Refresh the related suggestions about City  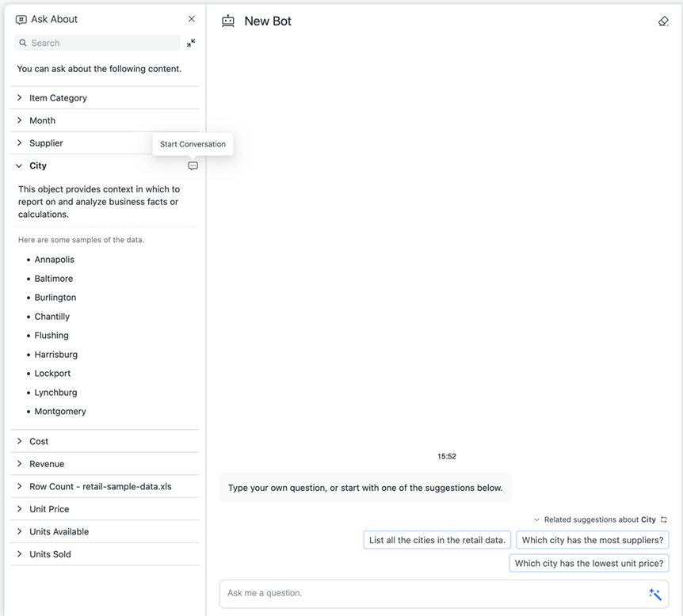pyautogui.click(x=664, y=520)
